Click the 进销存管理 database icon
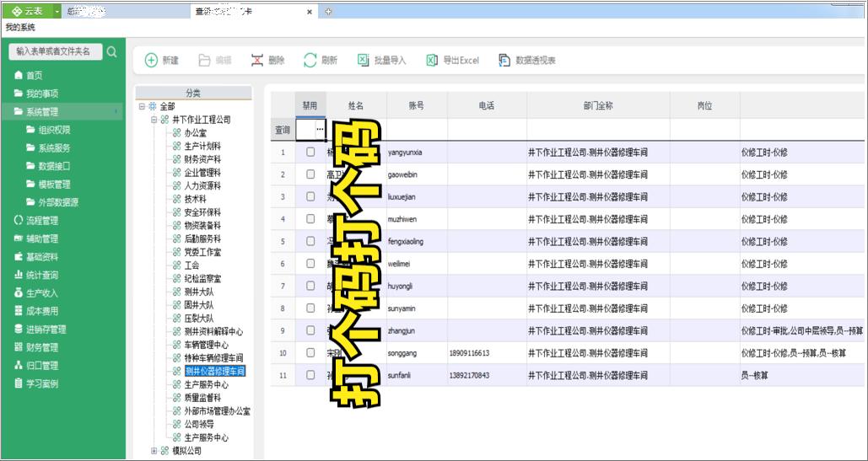This screenshot has height=461, width=868. point(19,330)
